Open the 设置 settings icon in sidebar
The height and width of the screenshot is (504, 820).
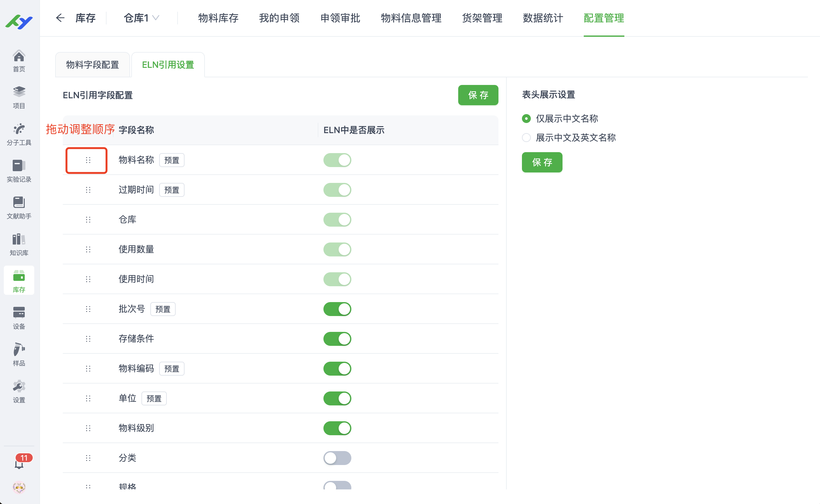[19, 391]
